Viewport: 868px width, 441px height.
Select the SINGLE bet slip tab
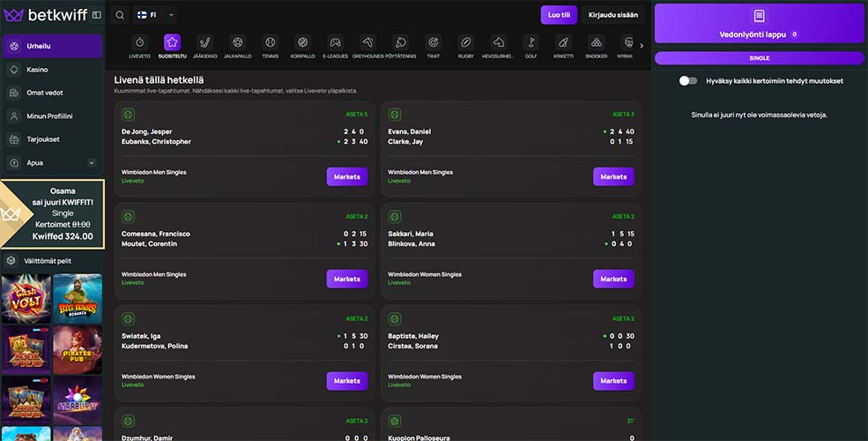click(x=759, y=58)
